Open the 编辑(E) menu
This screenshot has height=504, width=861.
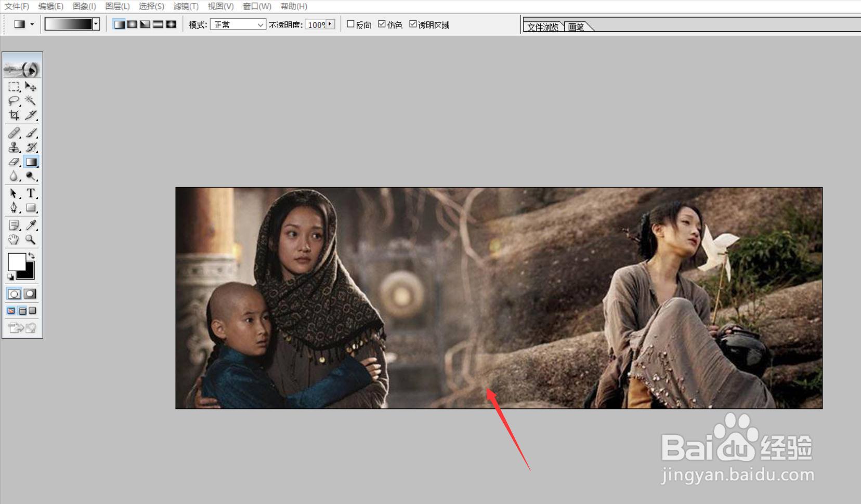pyautogui.click(x=50, y=6)
